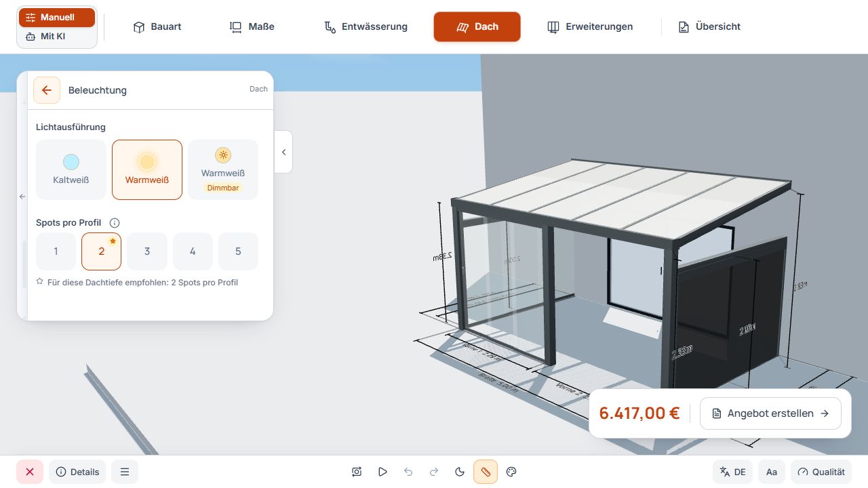Screen dimensions: 868x488
Task: Open the color palette icon
Action: 512,472
